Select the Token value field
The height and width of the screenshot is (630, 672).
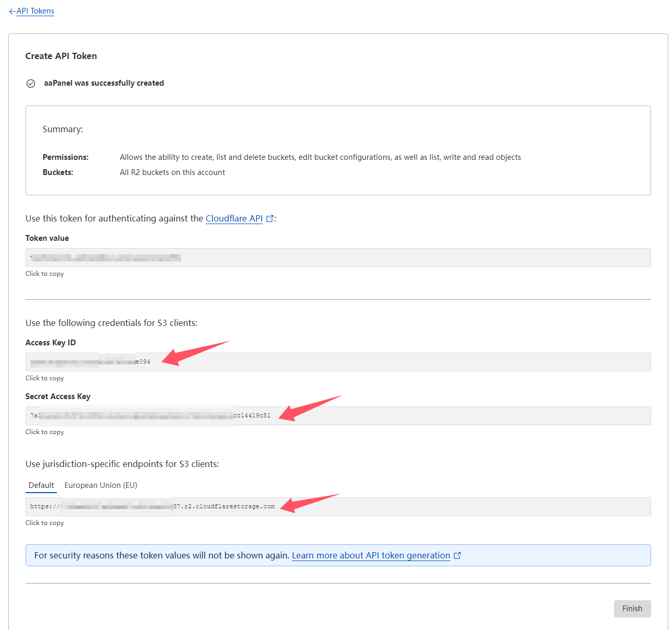338,258
